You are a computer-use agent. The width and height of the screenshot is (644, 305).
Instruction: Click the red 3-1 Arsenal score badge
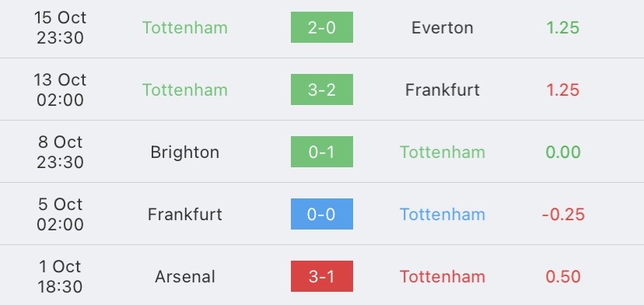point(321,276)
